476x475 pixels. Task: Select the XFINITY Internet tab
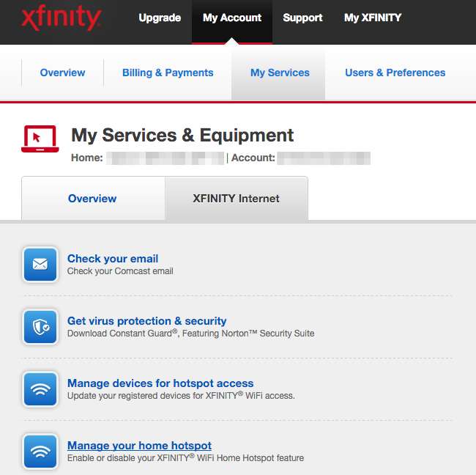click(x=237, y=199)
